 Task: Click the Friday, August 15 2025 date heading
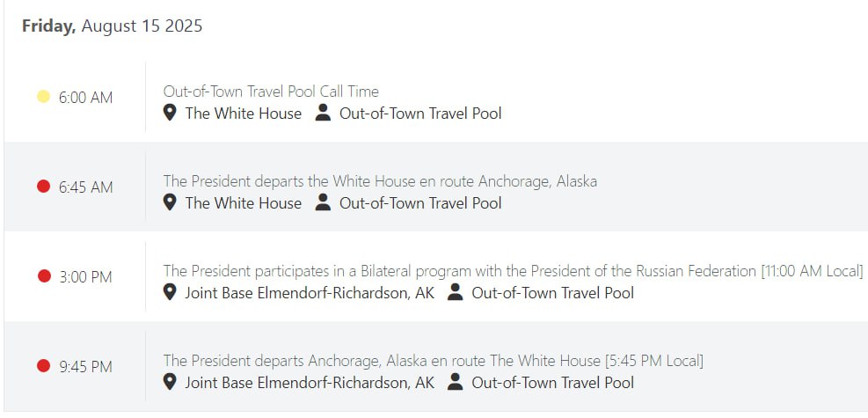(x=112, y=26)
